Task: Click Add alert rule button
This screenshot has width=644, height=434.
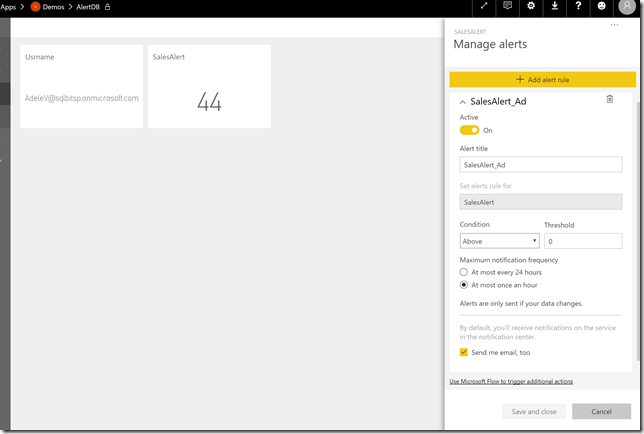Action: point(543,79)
